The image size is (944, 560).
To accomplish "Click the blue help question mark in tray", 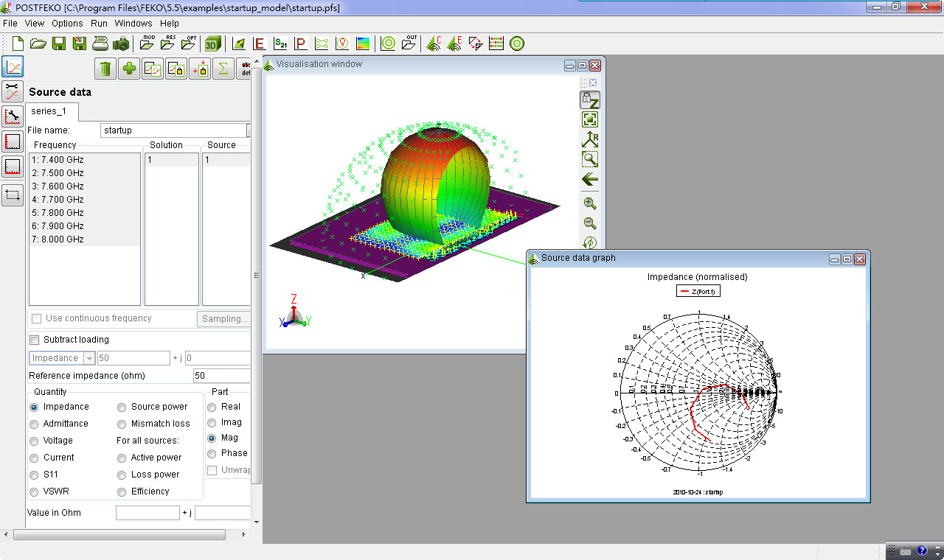I will 922,551.
